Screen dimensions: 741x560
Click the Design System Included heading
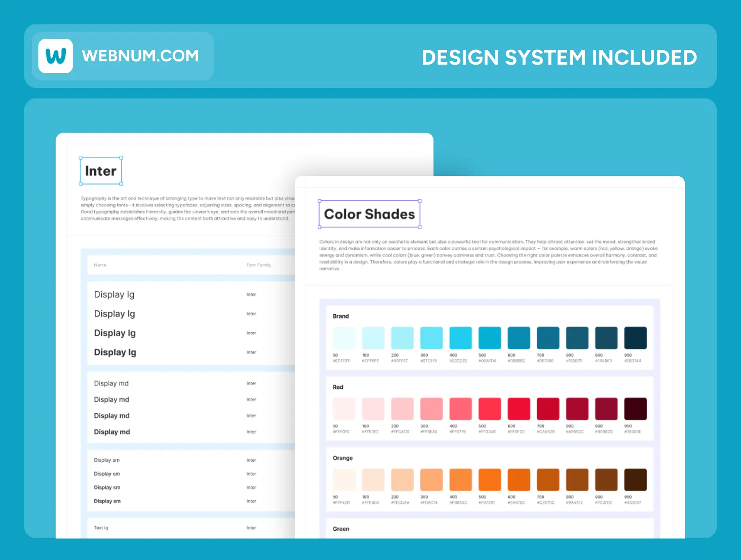point(559,57)
